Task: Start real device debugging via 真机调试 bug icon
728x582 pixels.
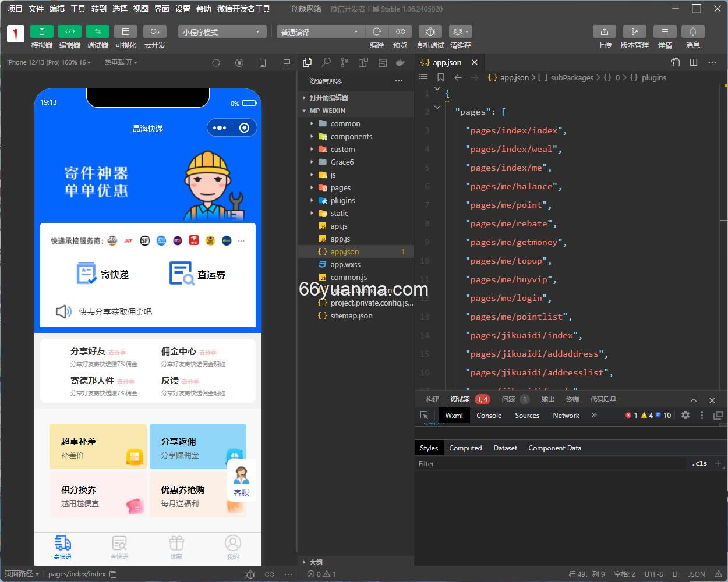Action: (x=431, y=31)
